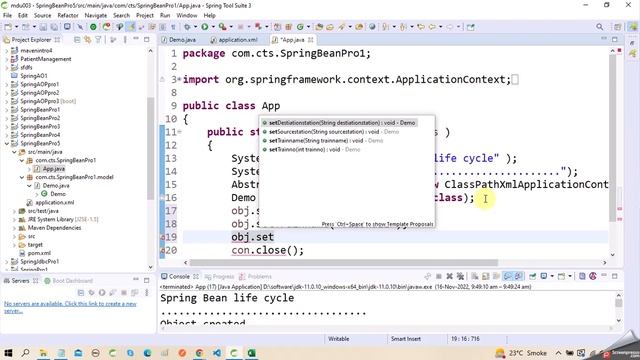The width and height of the screenshot is (640, 360).
Task: Switch to the Boot Dashboard tab
Action: [x=69, y=281]
